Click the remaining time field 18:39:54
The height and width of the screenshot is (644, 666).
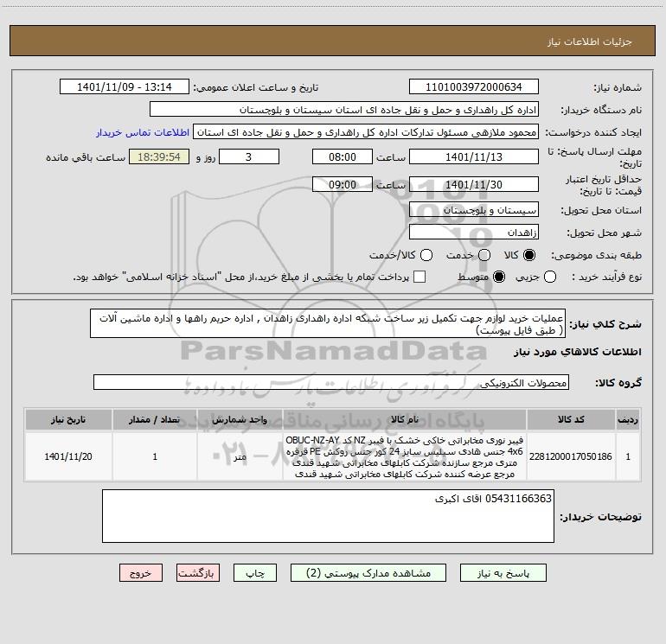[x=159, y=157]
